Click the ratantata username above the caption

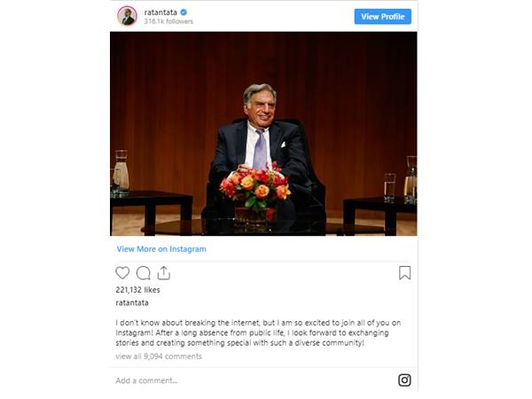coord(132,302)
